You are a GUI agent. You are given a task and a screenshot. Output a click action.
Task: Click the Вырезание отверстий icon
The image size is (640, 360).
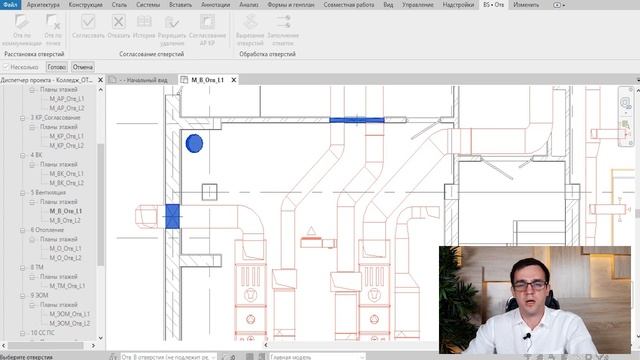pyautogui.click(x=250, y=22)
